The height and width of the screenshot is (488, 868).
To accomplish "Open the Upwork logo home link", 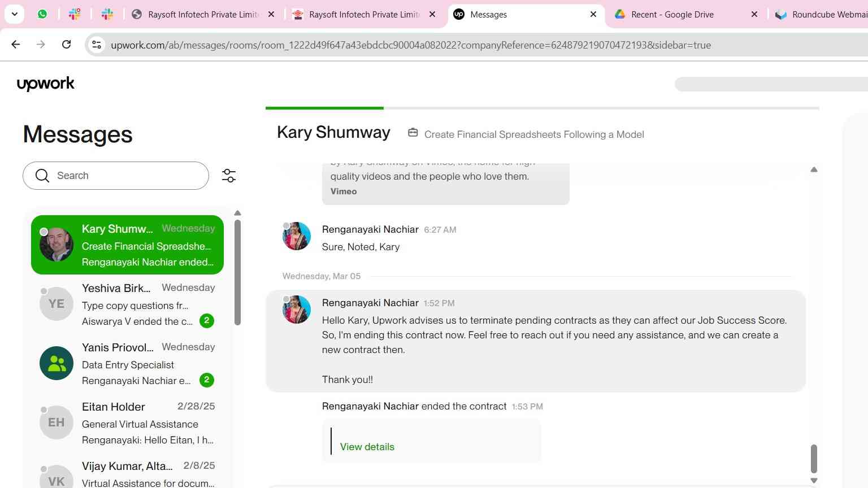I will click(46, 84).
